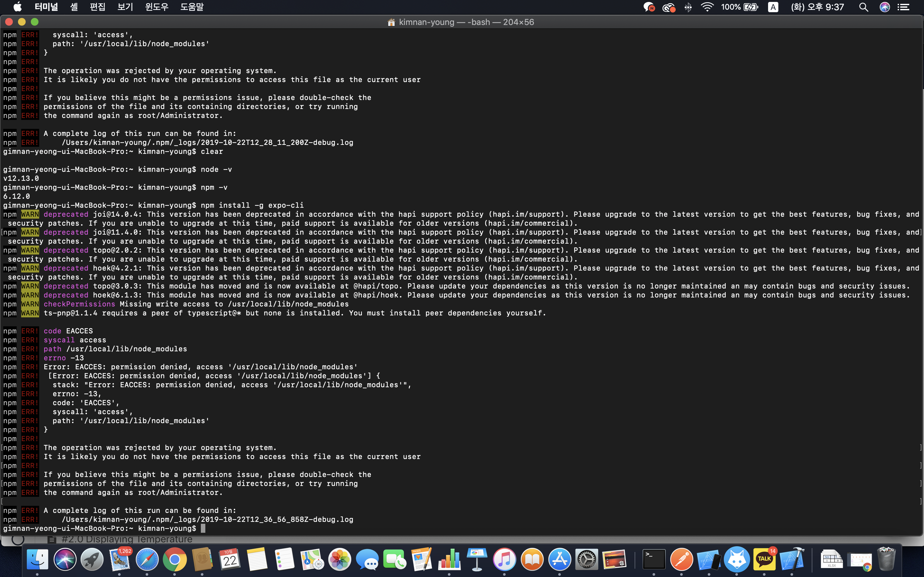This screenshot has width=924, height=577.
Task: Open Notification Center list icon
Action: coord(903,7)
